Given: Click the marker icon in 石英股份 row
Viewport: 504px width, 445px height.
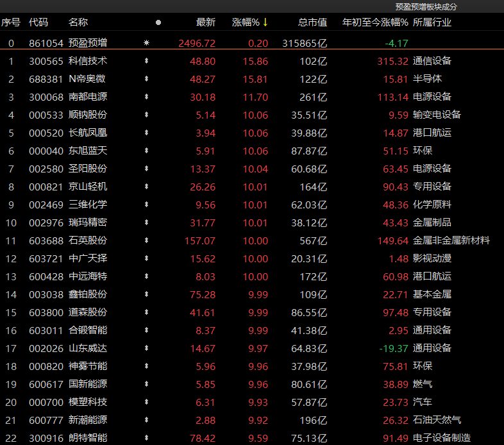Looking at the screenshot, I should [146, 240].
